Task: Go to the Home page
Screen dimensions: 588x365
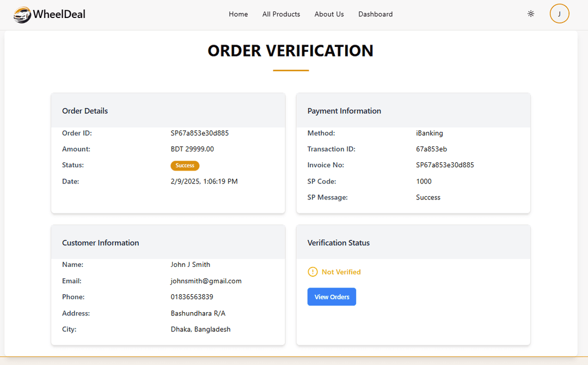Action: pyautogui.click(x=238, y=14)
